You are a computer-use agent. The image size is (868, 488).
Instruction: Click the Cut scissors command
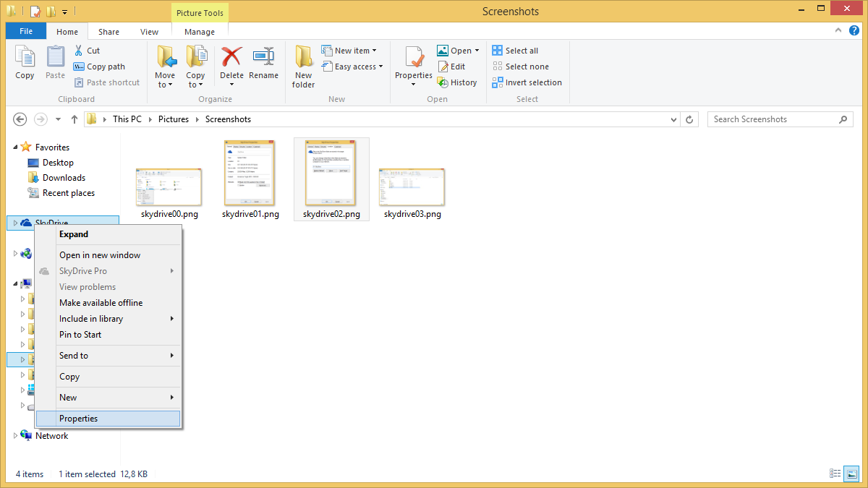point(87,51)
